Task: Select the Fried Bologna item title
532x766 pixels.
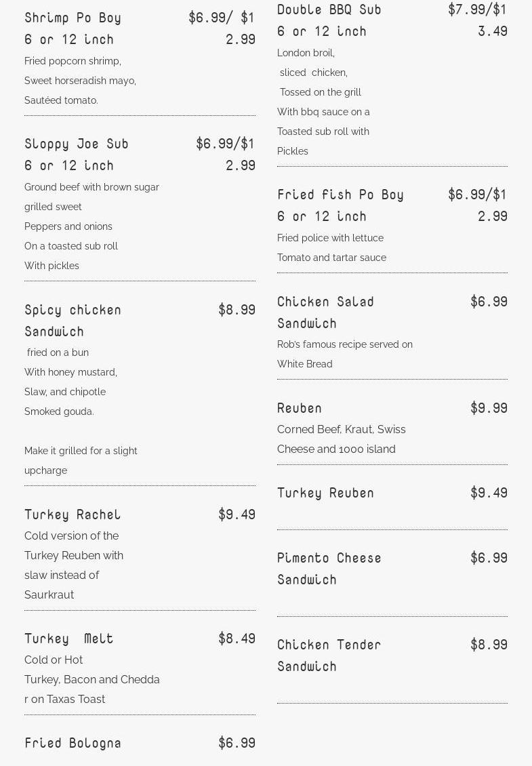Action: pyautogui.click(x=73, y=743)
